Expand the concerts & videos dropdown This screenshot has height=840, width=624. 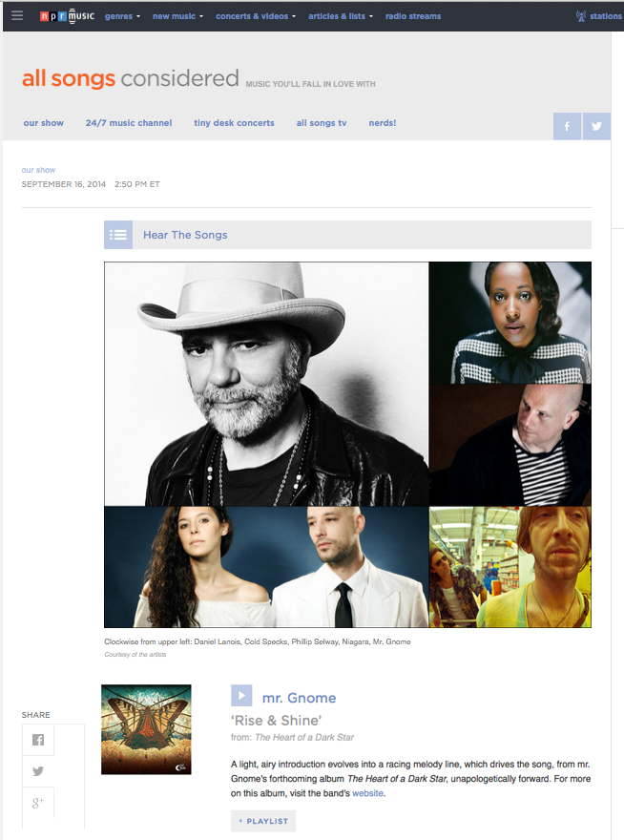[x=256, y=16]
